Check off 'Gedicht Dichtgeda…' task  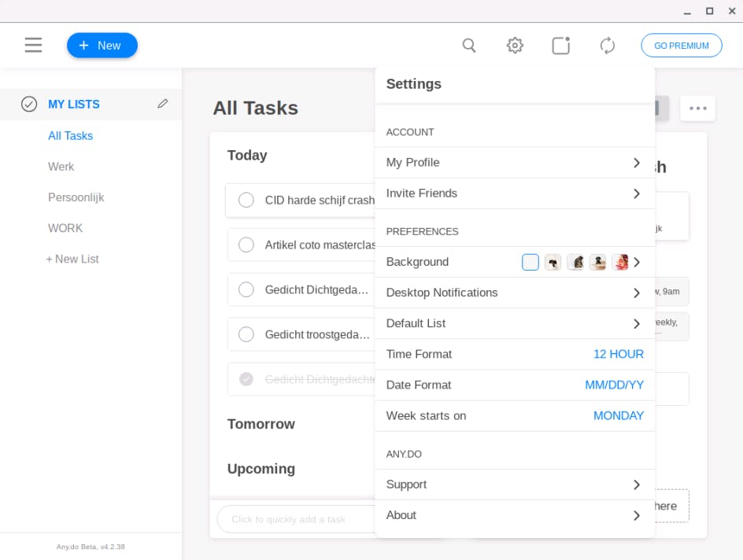point(246,289)
